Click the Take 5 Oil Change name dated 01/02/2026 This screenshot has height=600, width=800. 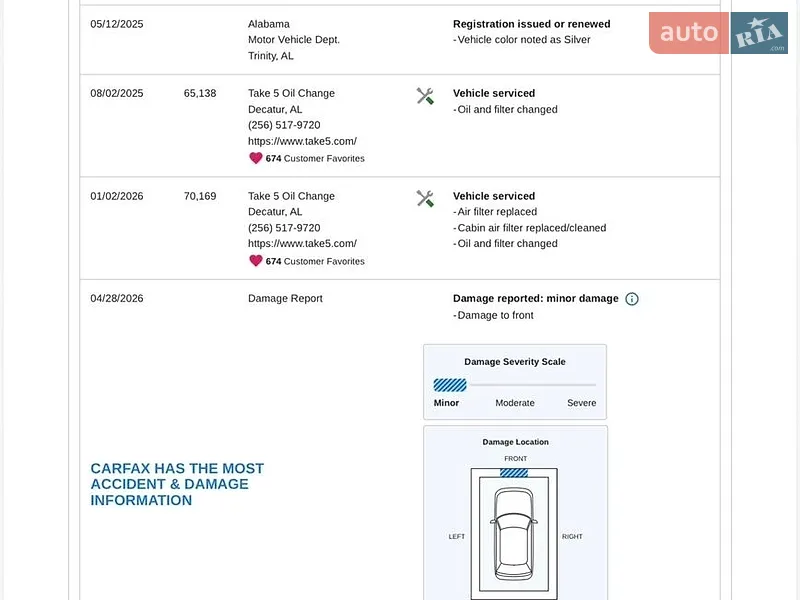[291, 196]
